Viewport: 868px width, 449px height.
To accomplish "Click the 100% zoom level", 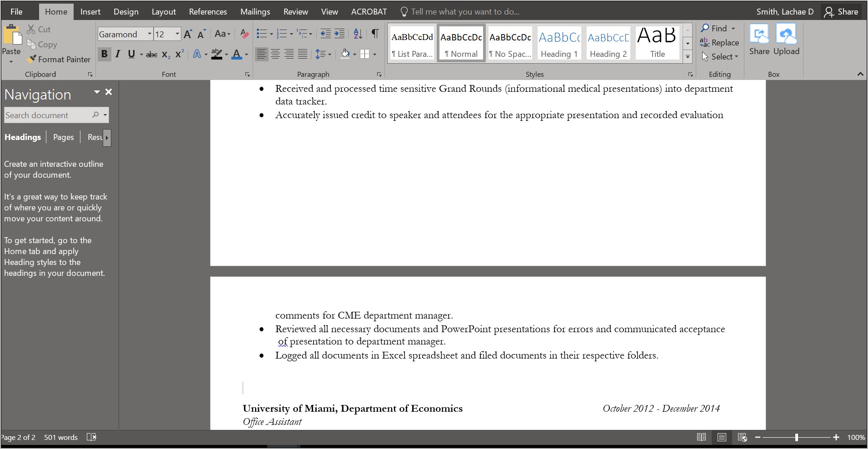I will tap(856, 437).
